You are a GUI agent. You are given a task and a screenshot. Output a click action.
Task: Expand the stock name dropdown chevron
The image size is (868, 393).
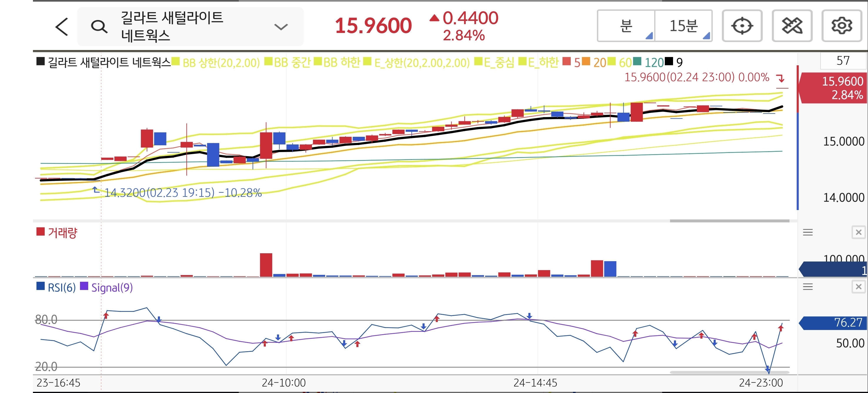click(281, 27)
